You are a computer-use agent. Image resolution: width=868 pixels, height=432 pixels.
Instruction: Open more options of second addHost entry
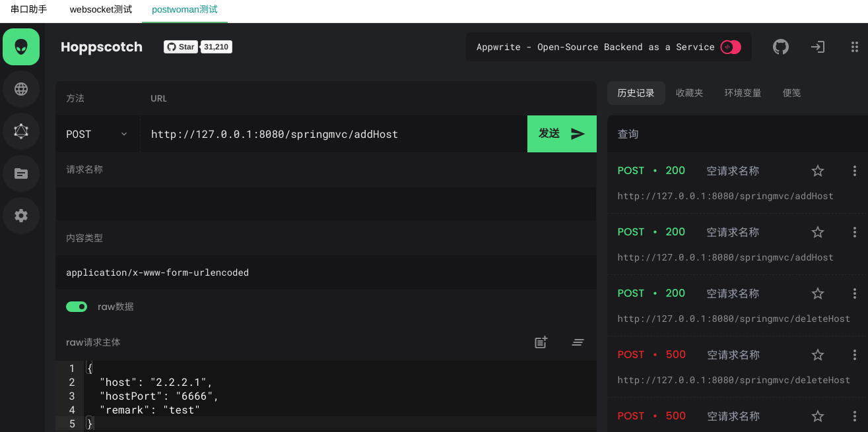[x=855, y=232]
